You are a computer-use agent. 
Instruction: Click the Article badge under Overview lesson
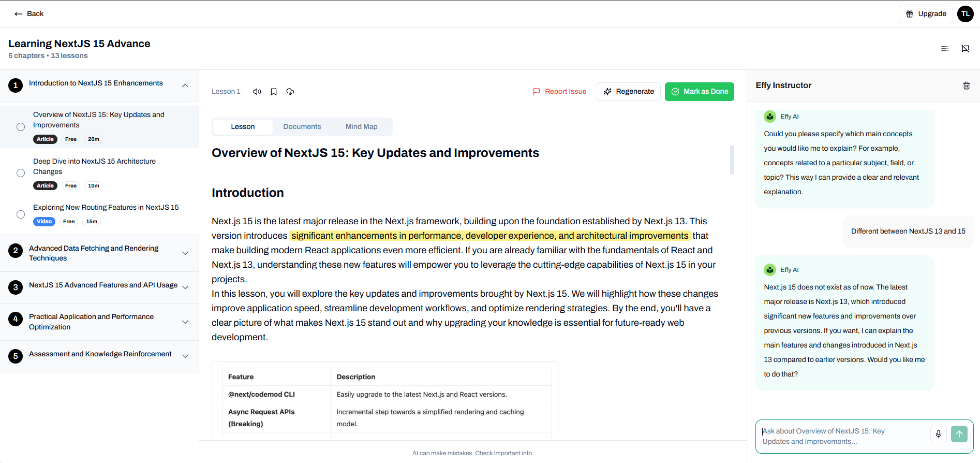click(x=45, y=139)
